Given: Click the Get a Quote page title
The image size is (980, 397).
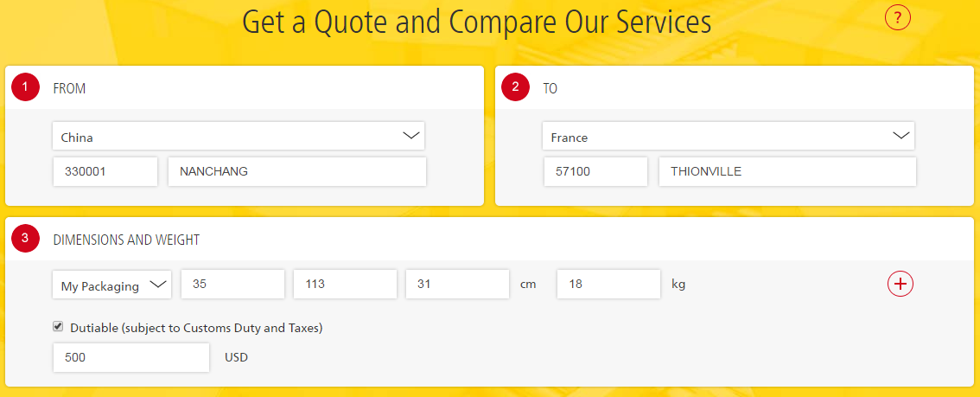Looking at the screenshot, I should (477, 22).
